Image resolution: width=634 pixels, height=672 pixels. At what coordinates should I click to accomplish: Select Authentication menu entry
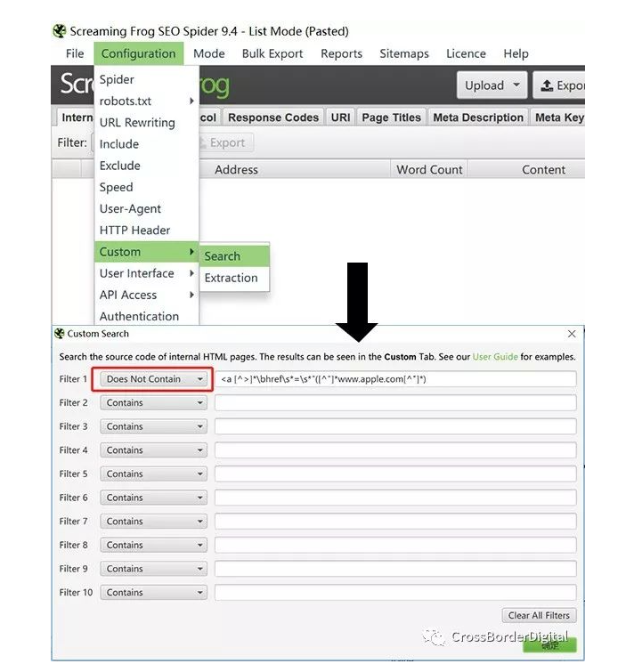click(147, 316)
